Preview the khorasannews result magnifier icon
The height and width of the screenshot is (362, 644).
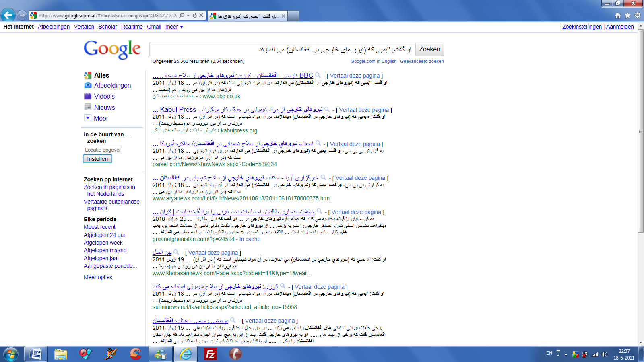(x=176, y=252)
